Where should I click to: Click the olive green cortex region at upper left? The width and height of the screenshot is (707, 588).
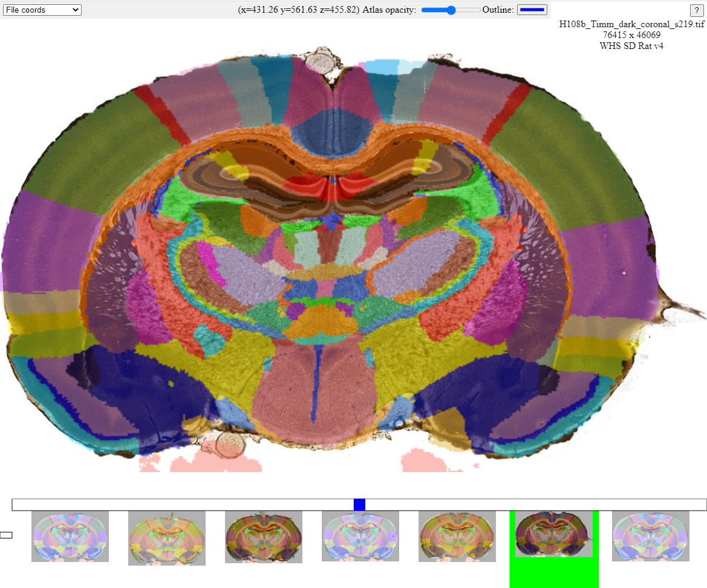[x=79, y=145]
